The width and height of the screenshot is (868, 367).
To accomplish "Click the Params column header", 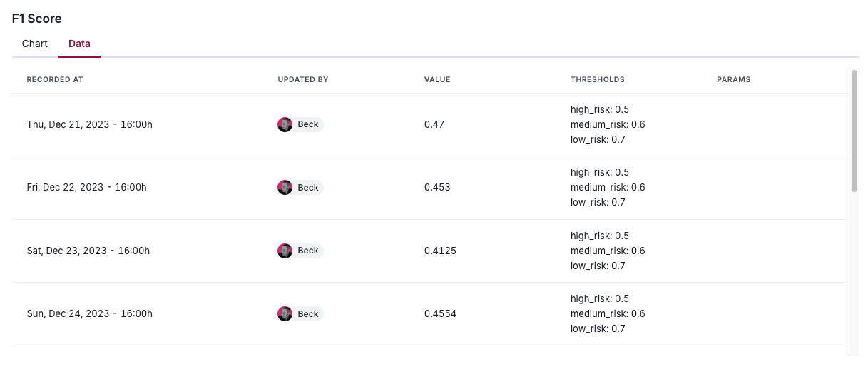I will click(733, 79).
